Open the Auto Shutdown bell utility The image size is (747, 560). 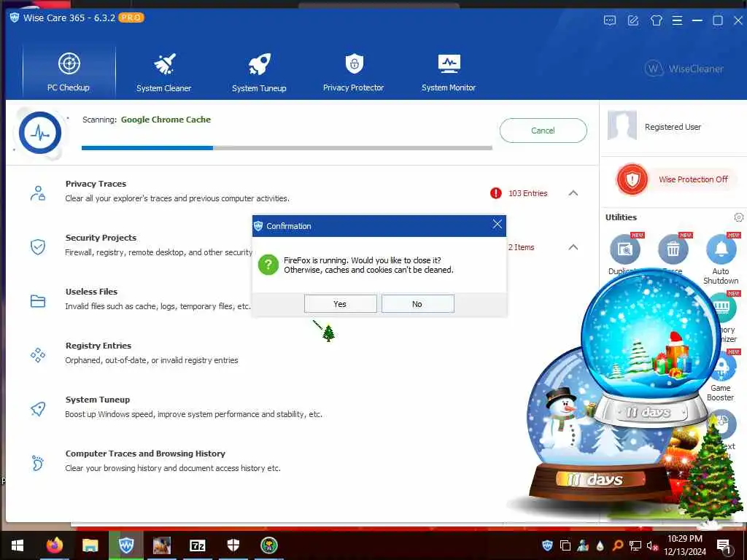[x=721, y=249]
